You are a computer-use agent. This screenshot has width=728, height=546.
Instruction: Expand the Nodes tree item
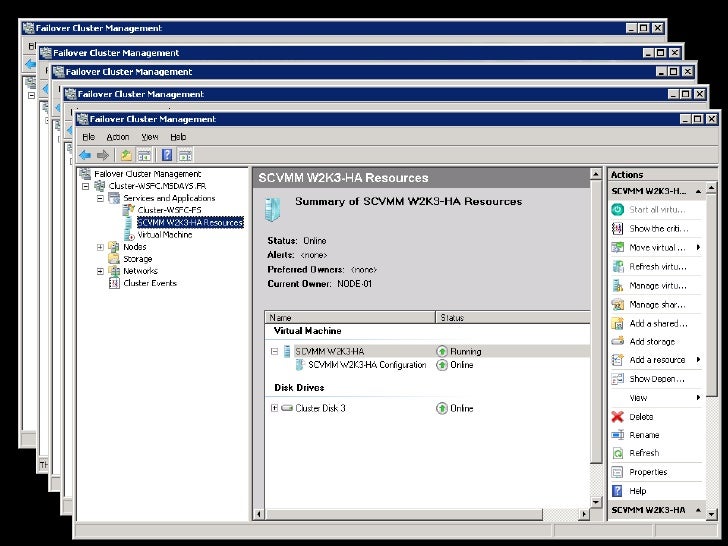pyautogui.click(x=100, y=247)
